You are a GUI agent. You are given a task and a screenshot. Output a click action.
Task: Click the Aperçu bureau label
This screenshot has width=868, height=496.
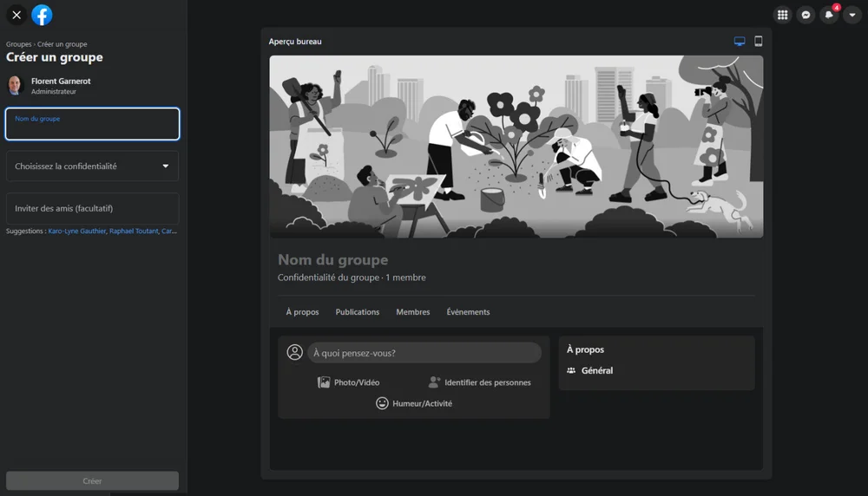pos(295,42)
